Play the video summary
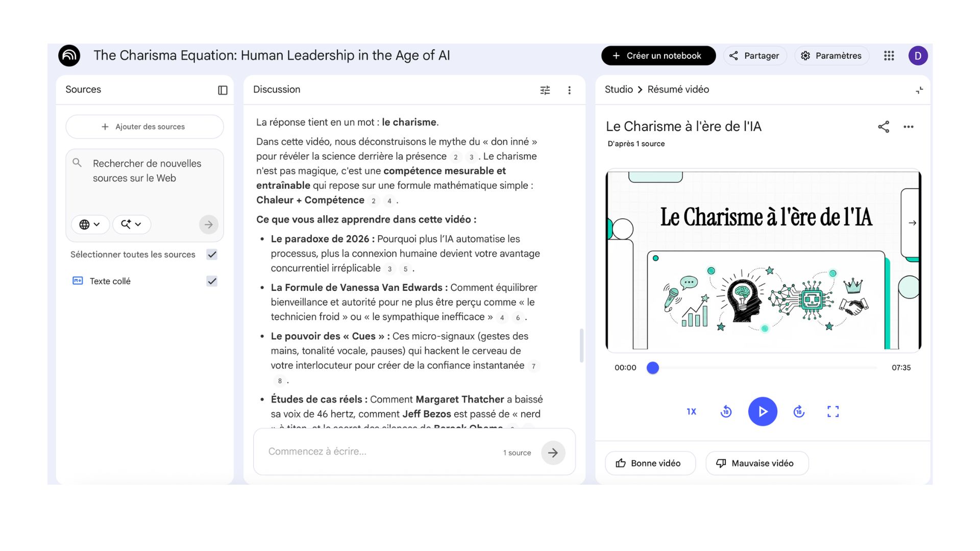 (763, 411)
